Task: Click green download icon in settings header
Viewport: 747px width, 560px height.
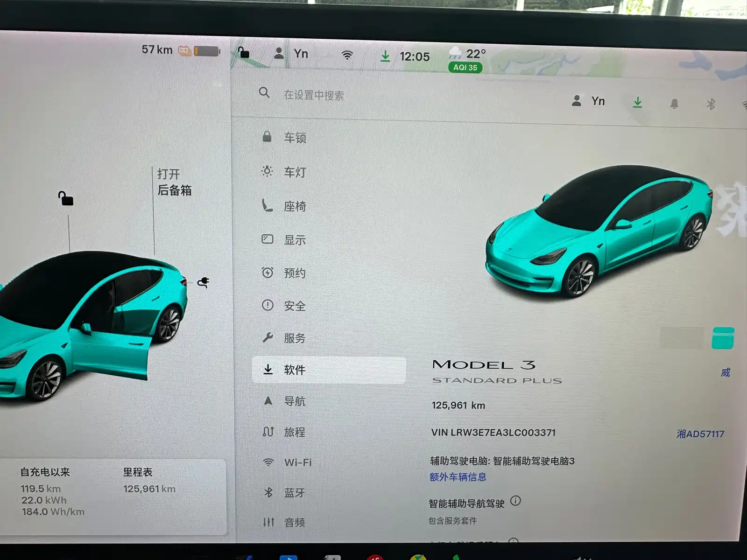Action: pyautogui.click(x=637, y=102)
